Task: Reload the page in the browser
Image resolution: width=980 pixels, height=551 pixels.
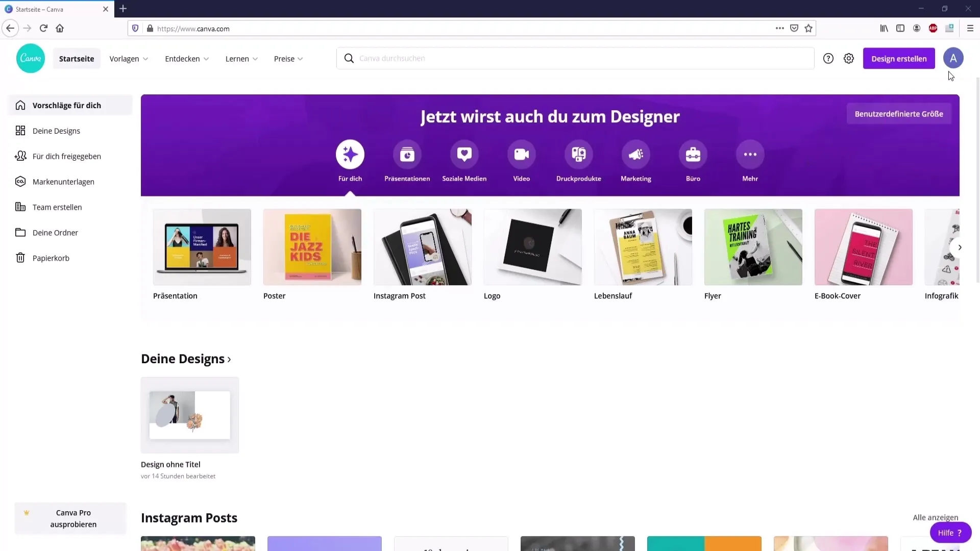Action: (43, 29)
